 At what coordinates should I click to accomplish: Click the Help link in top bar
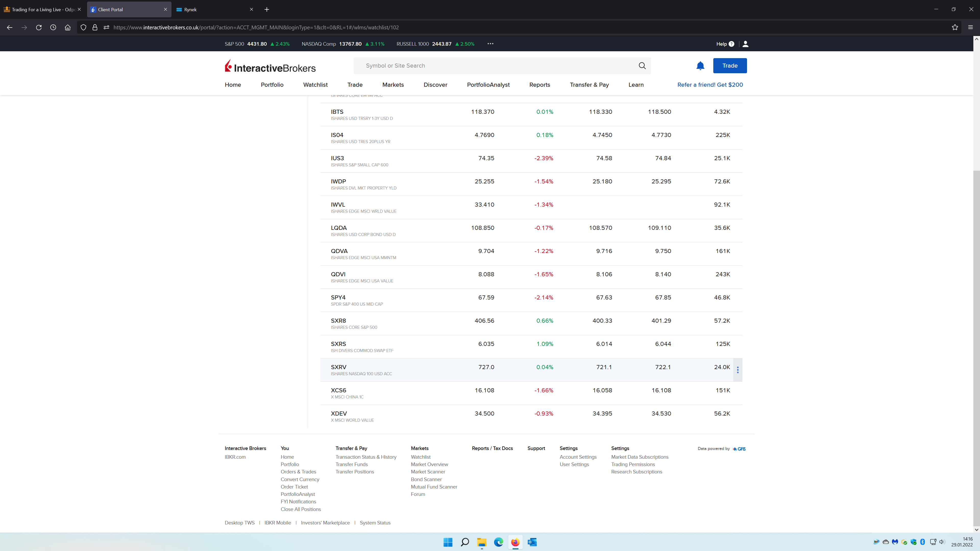(x=721, y=44)
